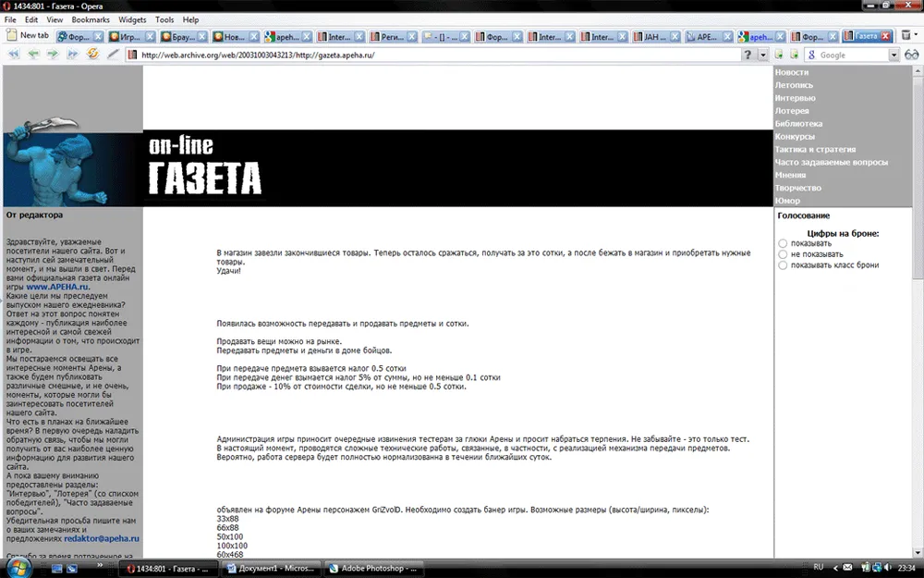Open the File menu
Image resolution: width=924 pixels, height=578 pixels.
pos(10,19)
